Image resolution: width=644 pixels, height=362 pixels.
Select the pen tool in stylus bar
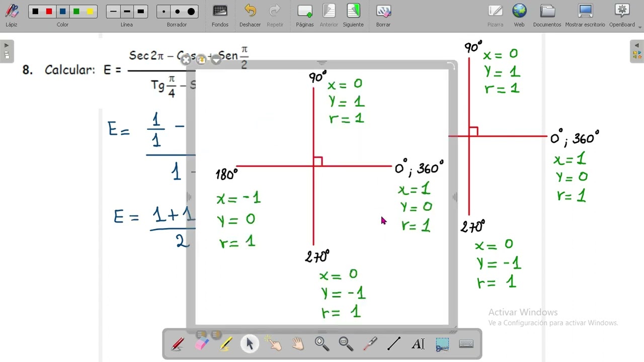[177, 344]
